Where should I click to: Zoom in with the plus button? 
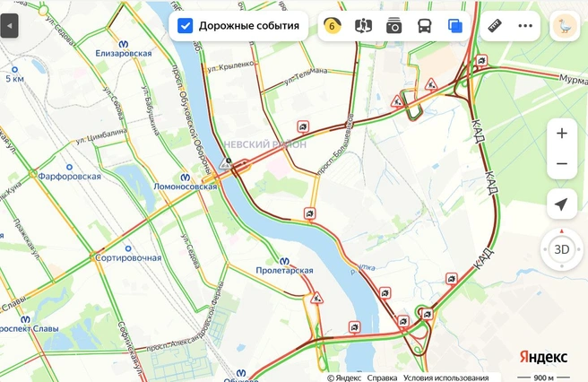click(x=562, y=134)
